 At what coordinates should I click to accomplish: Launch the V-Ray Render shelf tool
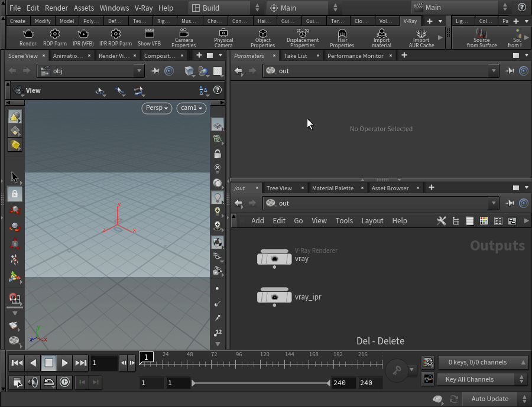click(x=28, y=38)
